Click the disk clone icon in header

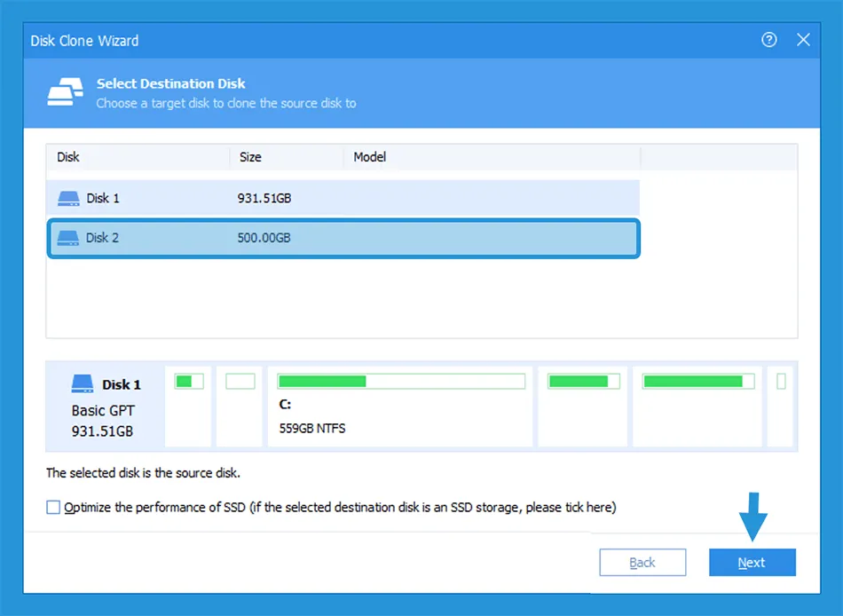(x=65, y=92)
